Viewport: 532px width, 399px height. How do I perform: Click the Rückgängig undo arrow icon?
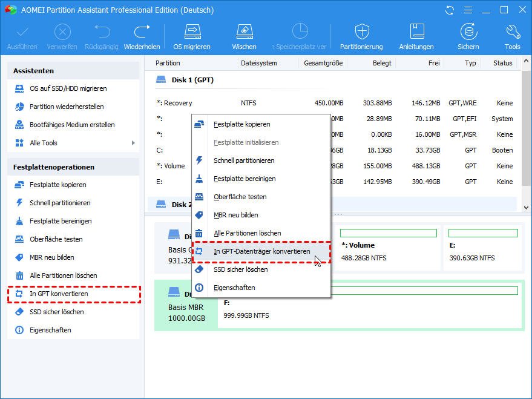tap(102, 31)
